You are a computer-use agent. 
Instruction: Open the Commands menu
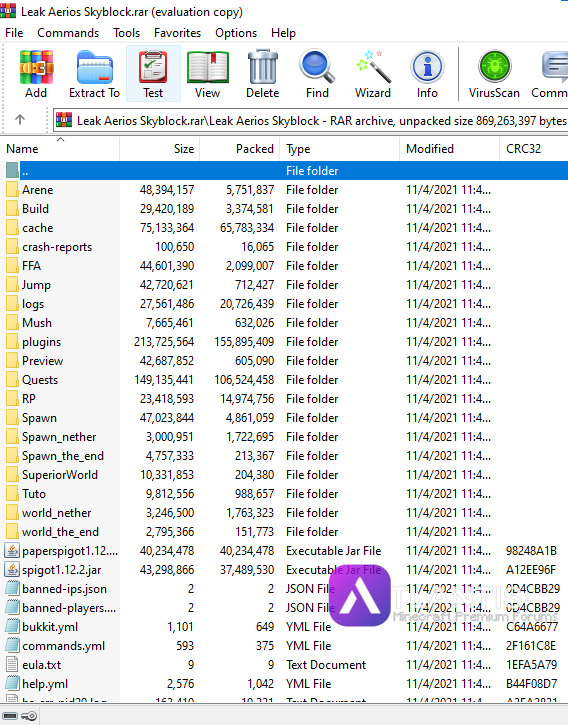pyautogui.click(x=68, y=33)
